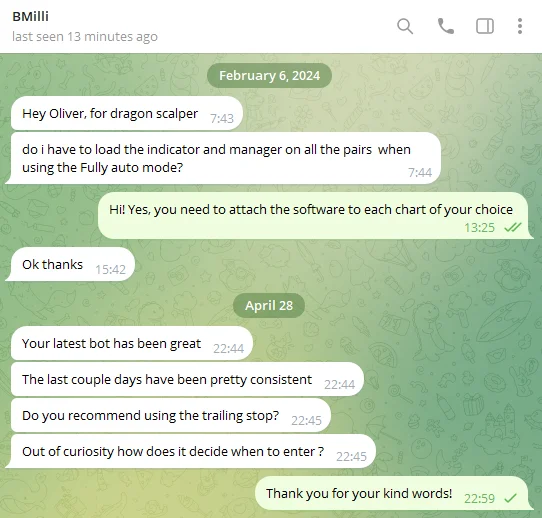Jump to the February 6, 2024 date badge
Screen dimensions: 542x518
[x=269, y=75]
